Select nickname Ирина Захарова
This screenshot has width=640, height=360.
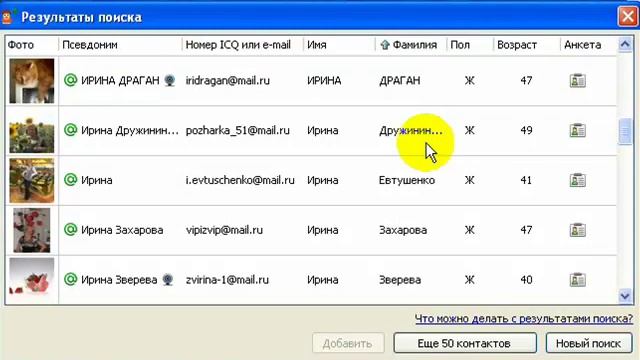coord(122,230)
